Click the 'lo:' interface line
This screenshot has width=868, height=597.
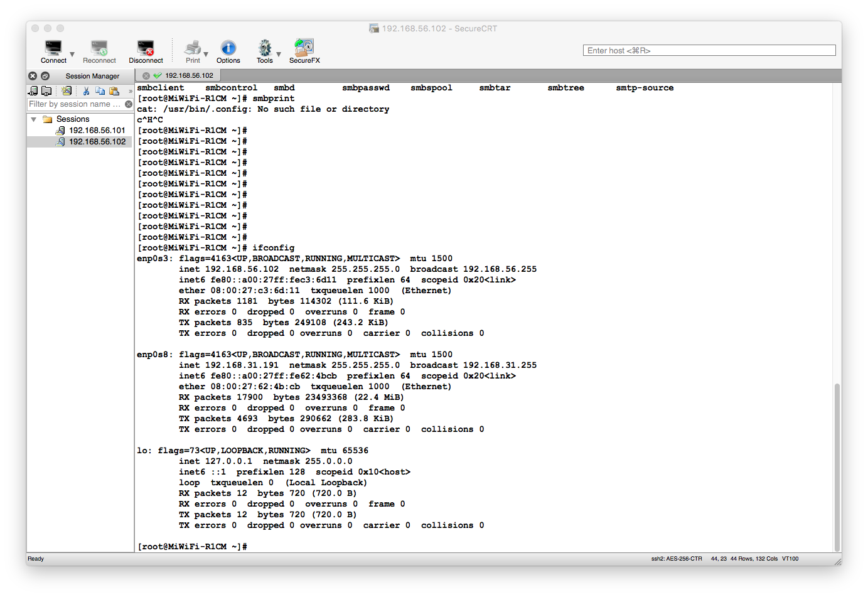coord(252,451)
